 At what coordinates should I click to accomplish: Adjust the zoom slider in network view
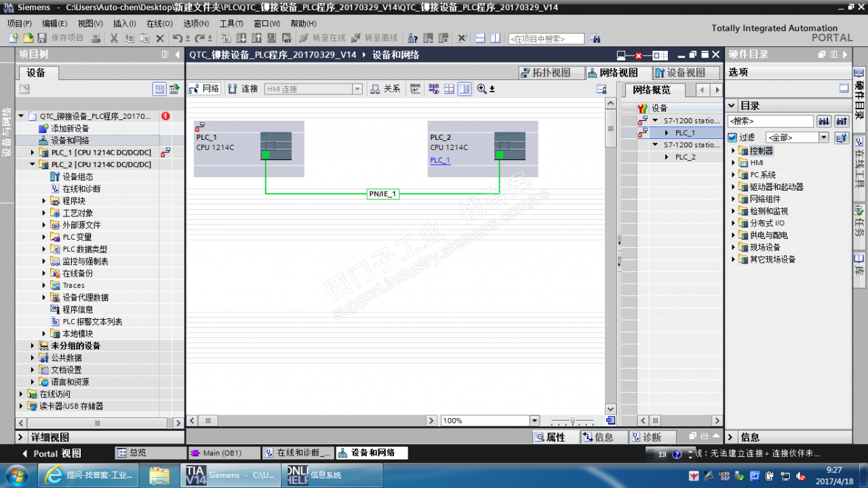tap(573, 421)
